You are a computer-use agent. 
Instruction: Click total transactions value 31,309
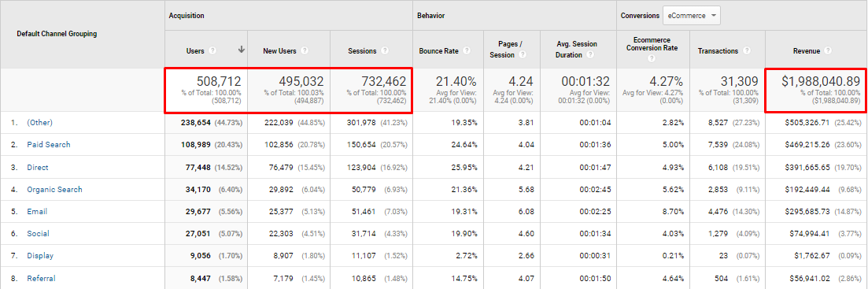click(741, 82)
